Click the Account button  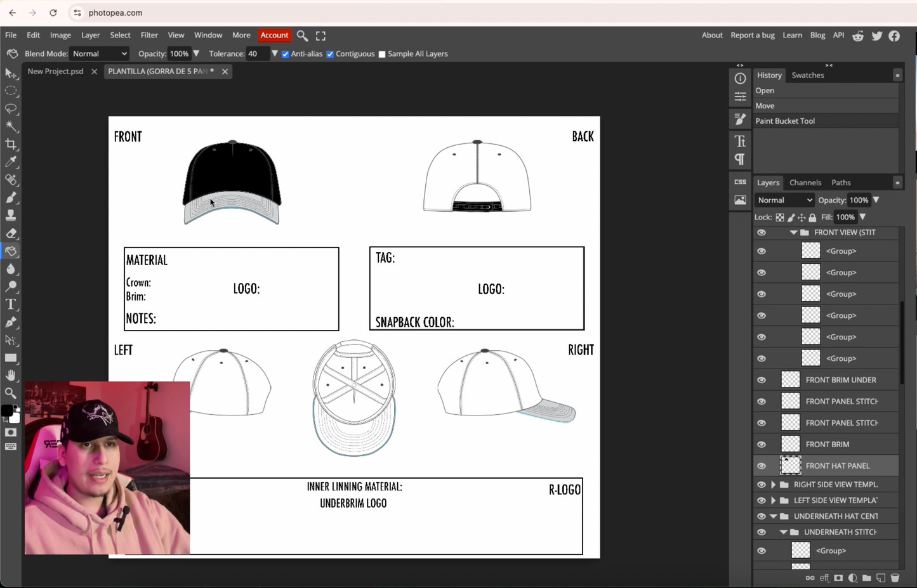tap(274, 35)
